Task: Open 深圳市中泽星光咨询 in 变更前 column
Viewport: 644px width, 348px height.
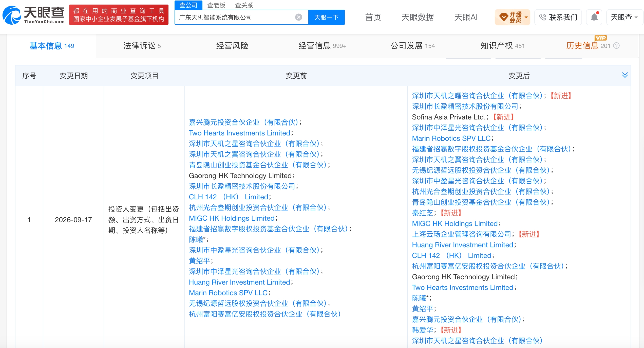Action: pos(255,272)
